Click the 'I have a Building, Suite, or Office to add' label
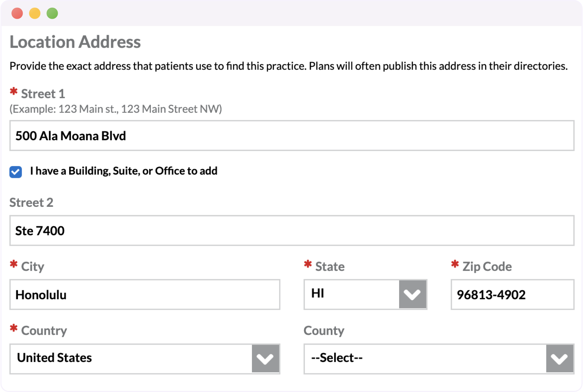583x392 pixels. tap(124, 171)
